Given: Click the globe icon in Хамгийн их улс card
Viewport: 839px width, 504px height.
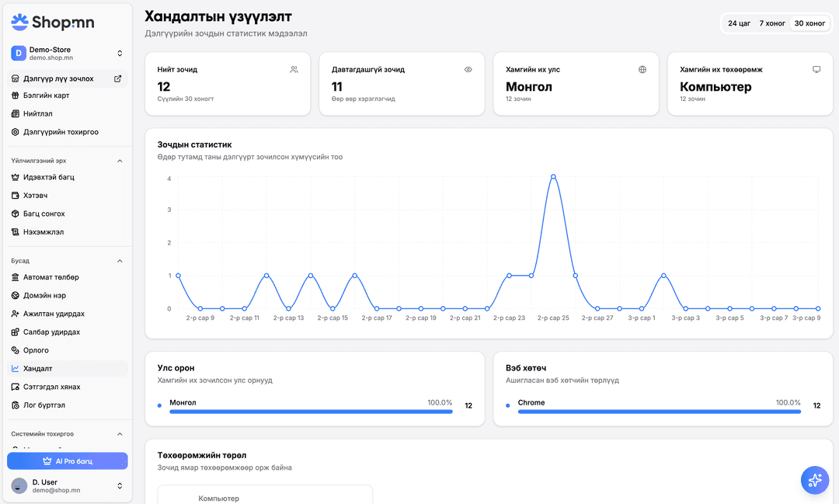Looking at the screenshot, I should coord(642,70).
